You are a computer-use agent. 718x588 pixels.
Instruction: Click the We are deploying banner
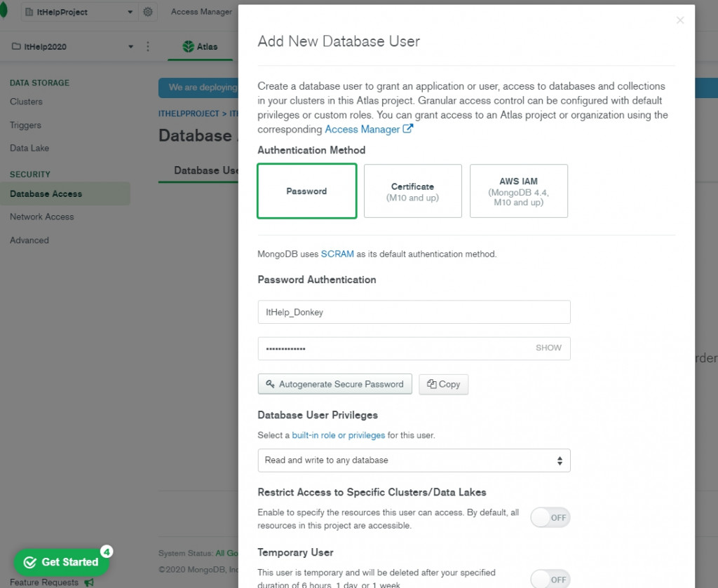click(198, 88)
